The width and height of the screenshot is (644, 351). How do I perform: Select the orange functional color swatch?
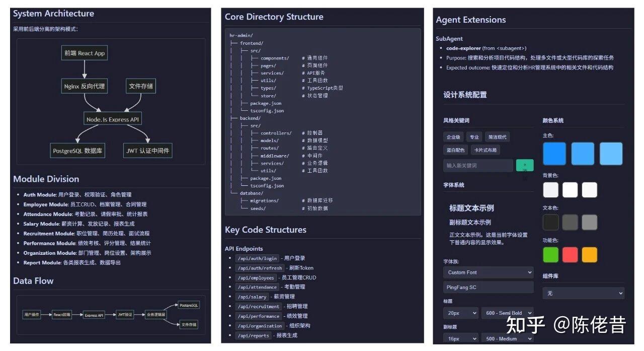589,254
